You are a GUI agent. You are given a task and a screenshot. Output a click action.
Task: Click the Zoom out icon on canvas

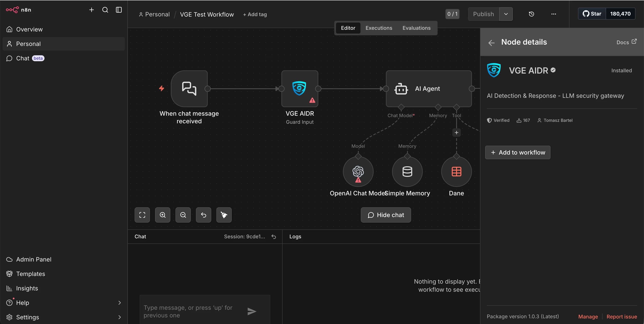tap(183, 215)
